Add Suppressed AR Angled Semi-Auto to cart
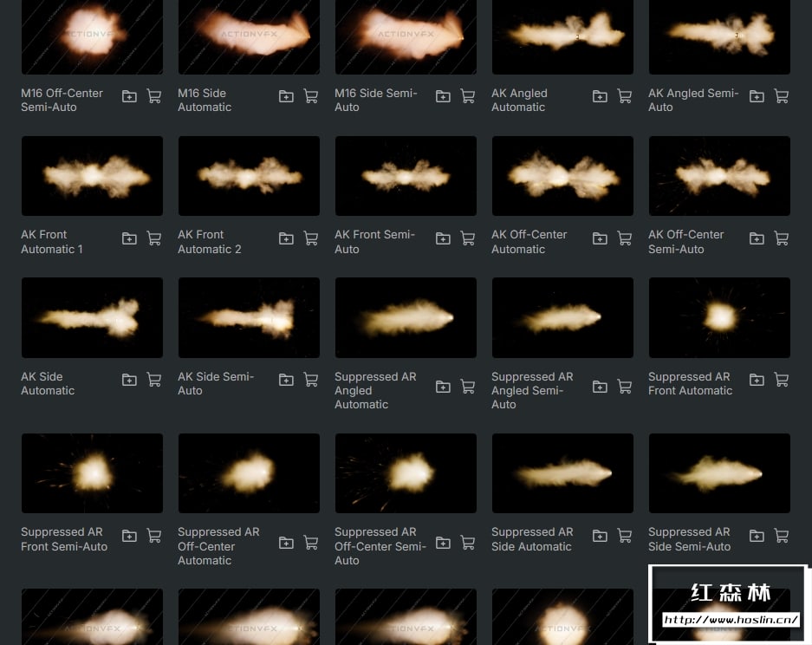 tap(625, 387)
